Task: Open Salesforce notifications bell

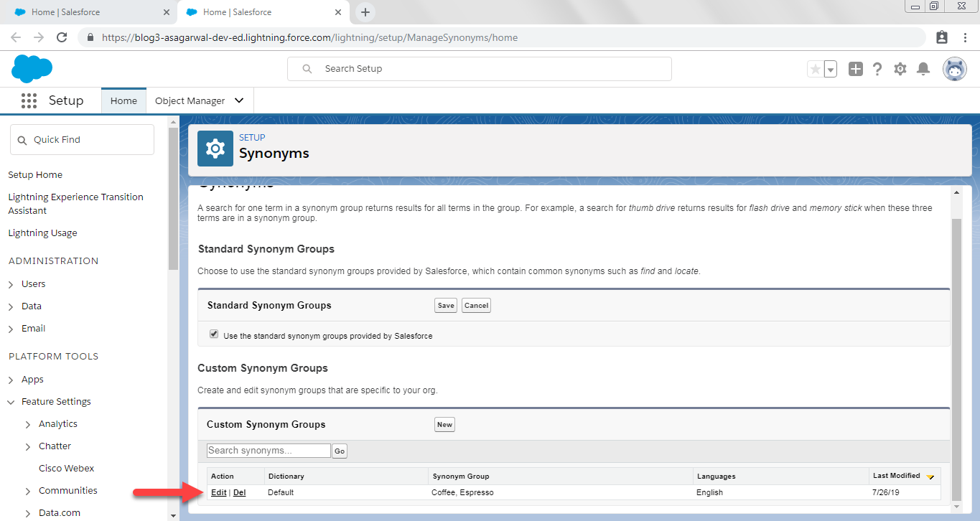Action: click(923, 69)
